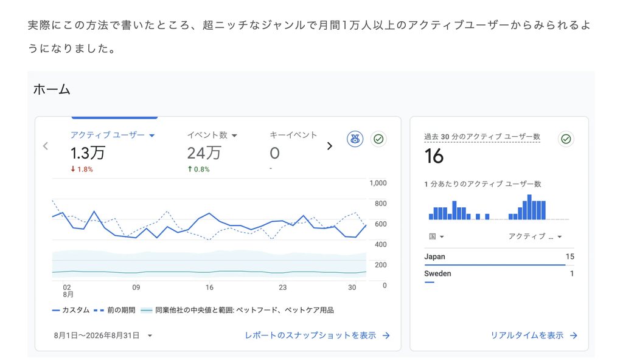Screen dimensions: 623x364
Task: Click the 1.8% decrease indicator
Action: (x=82, y=169)
